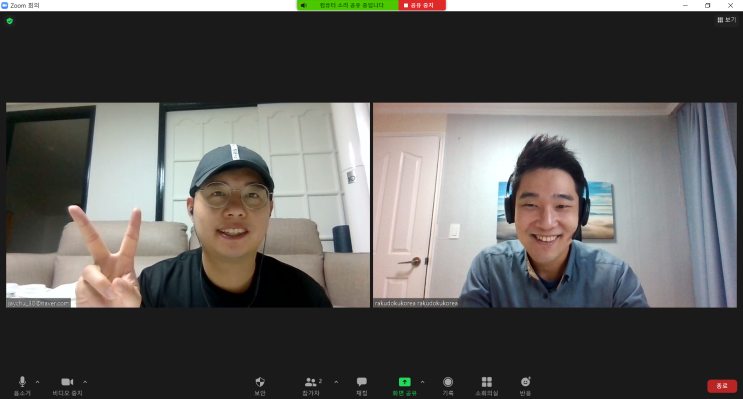743x399 pixels.
Task: Click red Stop Share button
Action: [422, 5]
